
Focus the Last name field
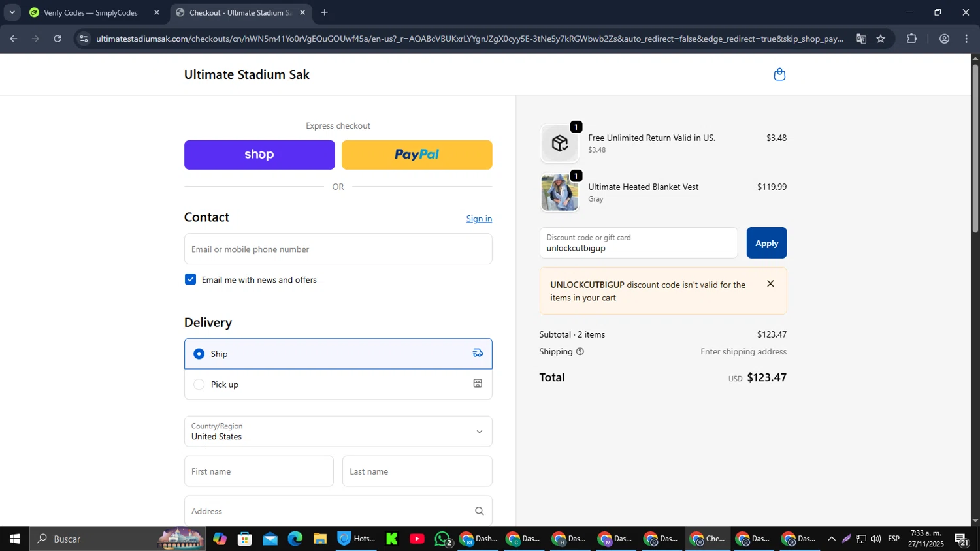(x=417, y=471)
